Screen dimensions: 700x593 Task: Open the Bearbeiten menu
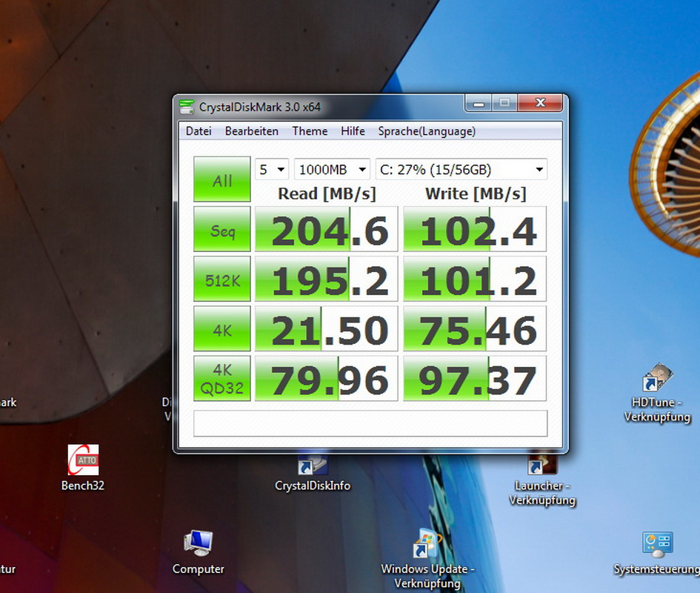click(252, 131)
